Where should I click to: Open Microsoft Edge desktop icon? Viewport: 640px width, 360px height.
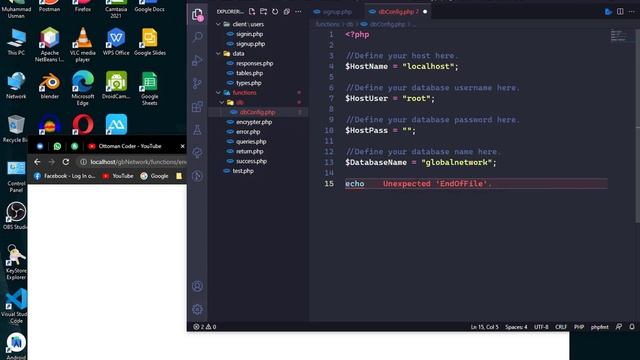point(82,88)
